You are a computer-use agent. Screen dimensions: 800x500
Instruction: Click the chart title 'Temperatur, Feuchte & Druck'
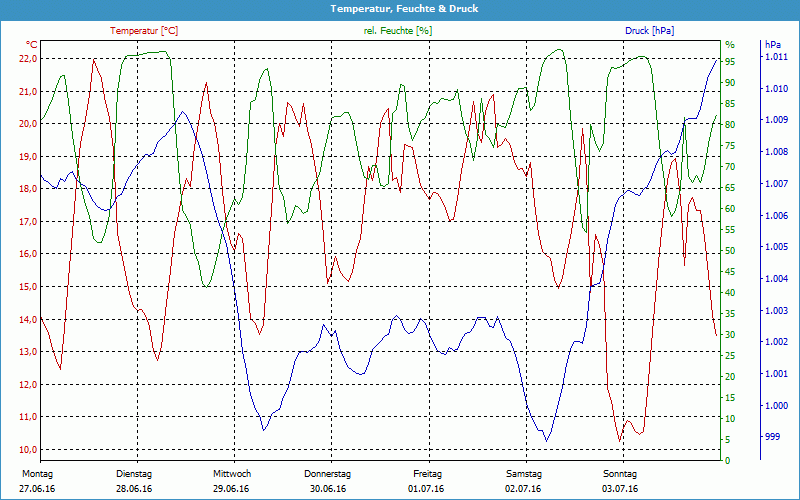(404, 9)
